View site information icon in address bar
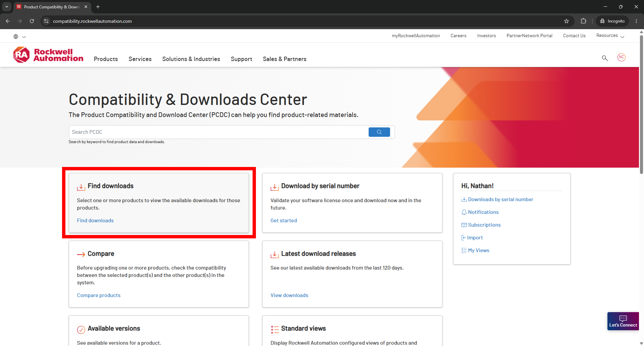The width and height of the screenshot is (644, 346). pyautogui.click(x=46, y=21)
